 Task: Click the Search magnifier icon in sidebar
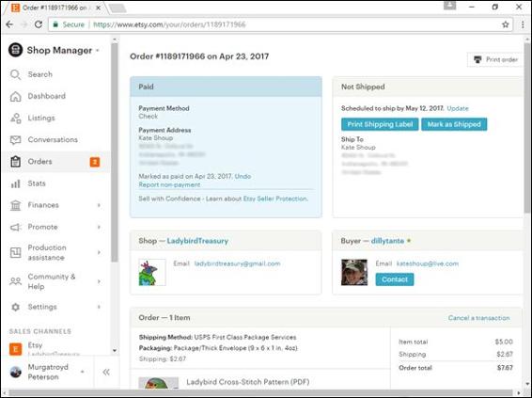pyautogui.click(x=15, y=74)
